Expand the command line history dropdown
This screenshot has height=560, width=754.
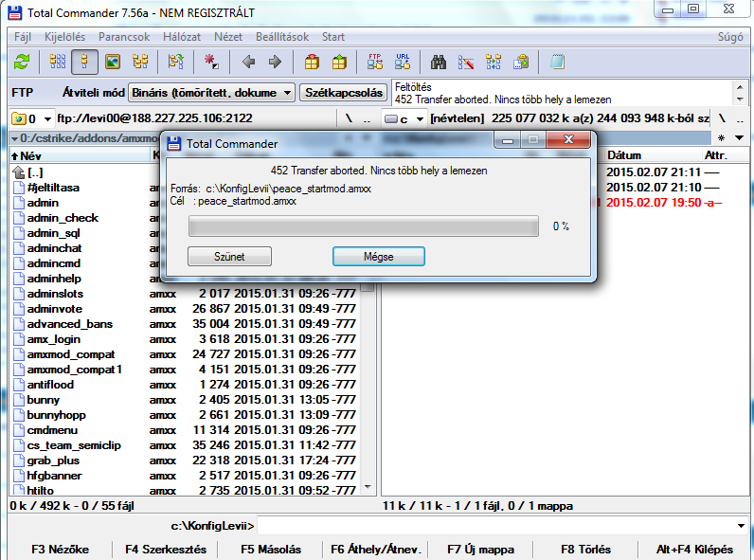click(741, 526)
